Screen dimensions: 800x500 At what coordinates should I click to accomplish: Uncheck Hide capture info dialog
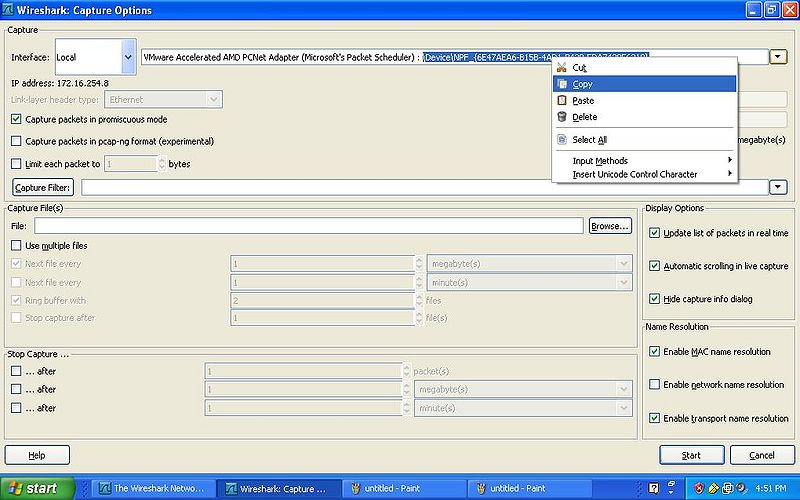654,299
